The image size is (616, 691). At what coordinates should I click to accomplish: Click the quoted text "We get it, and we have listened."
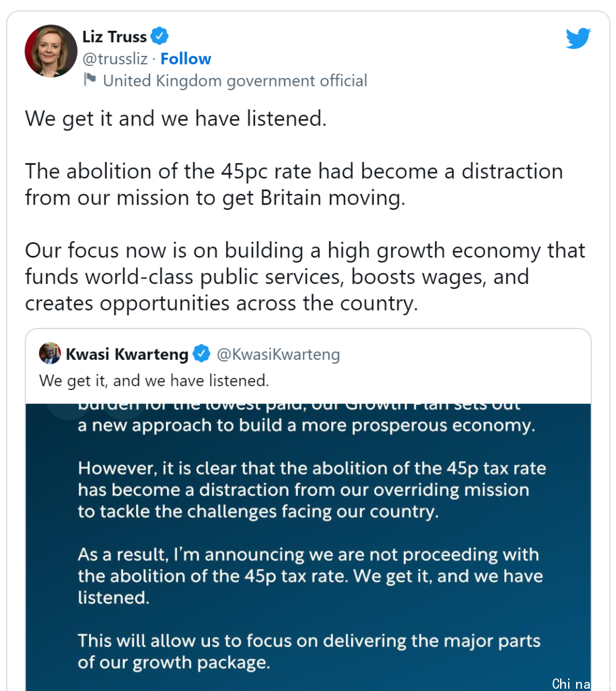click(x=154, y=380)
